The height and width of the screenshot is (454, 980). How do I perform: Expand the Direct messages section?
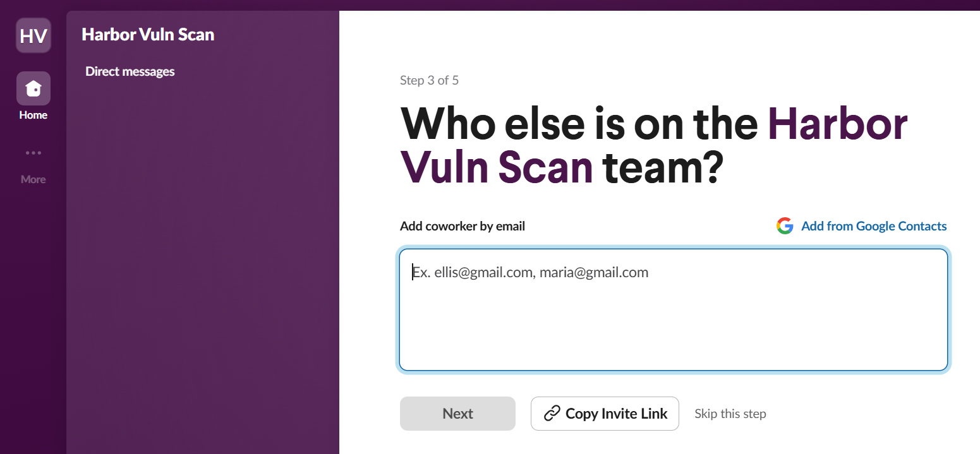pos(130,71)
